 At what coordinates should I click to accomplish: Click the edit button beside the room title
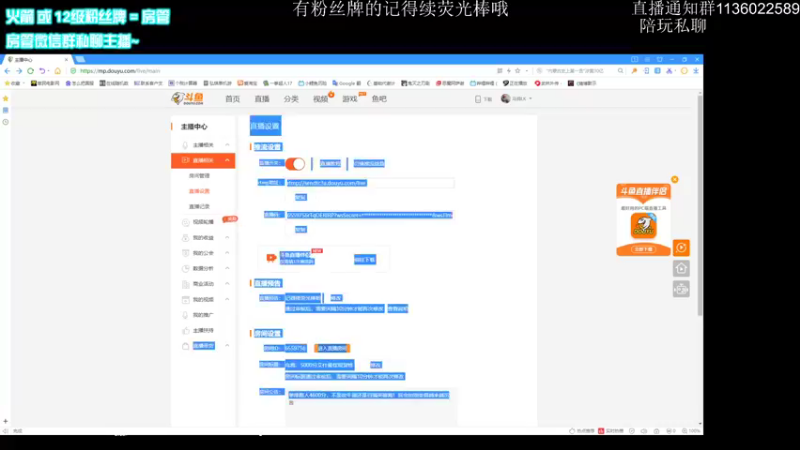tap(376, 365)
